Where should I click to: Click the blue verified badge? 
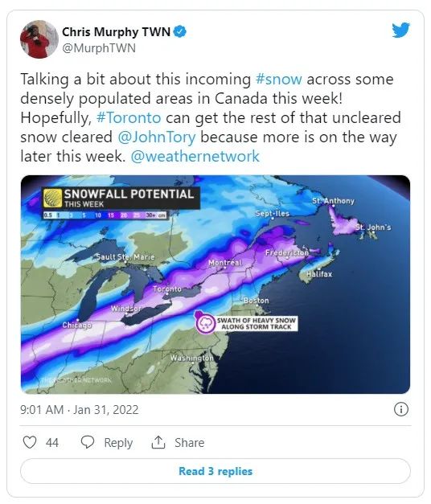pyautogui.click(x=180, y=31)
